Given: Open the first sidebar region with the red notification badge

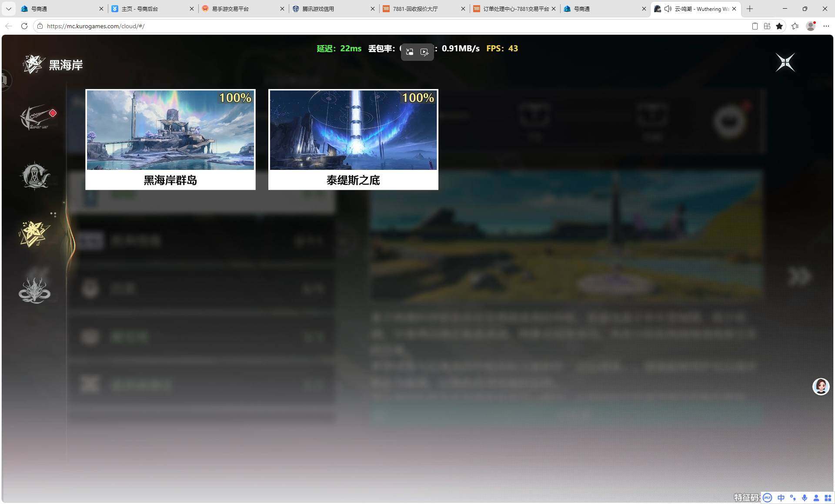Looking at the screenshot, I should click(x=36, y=117).
